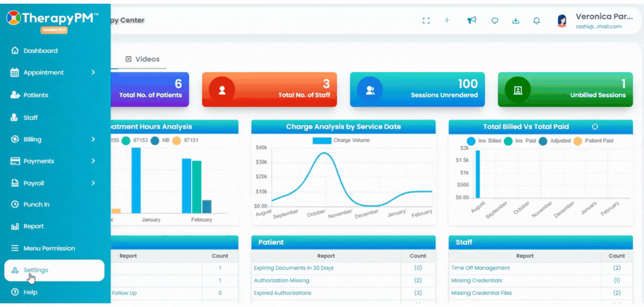Open Veronica Par... user name menu
Screen dimensions: 644x307
point(604,16)
